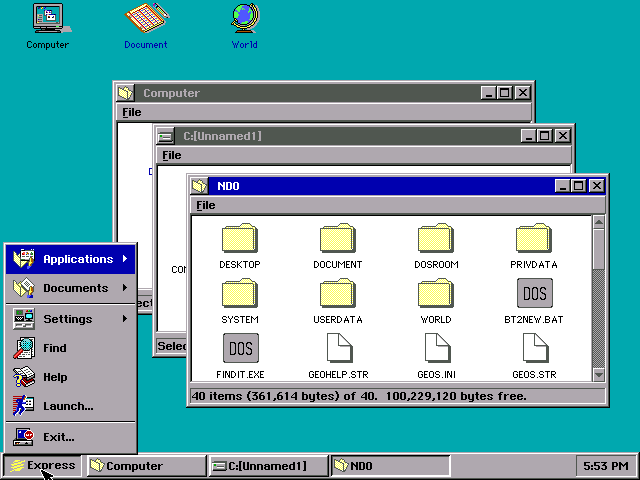Expand the Applications submenu arrow

(125, 259)
